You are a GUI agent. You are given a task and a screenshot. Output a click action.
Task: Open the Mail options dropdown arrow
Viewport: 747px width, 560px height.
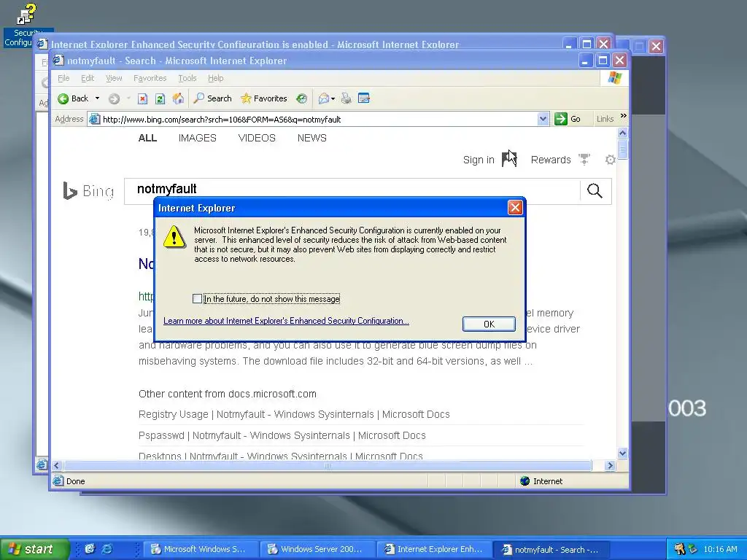tap(333, 99)
